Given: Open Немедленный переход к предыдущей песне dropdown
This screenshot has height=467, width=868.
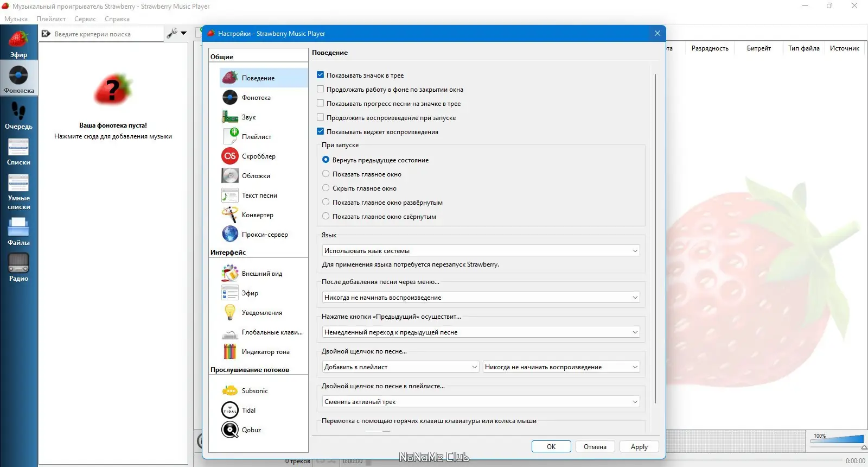Looking at the screenshot, I should tap(481, 332).
